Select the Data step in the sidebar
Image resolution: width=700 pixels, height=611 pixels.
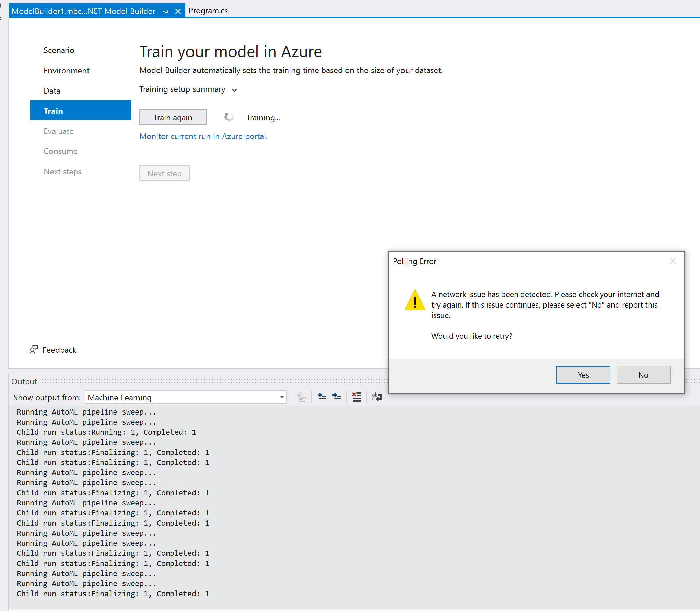tap(52, 91)
